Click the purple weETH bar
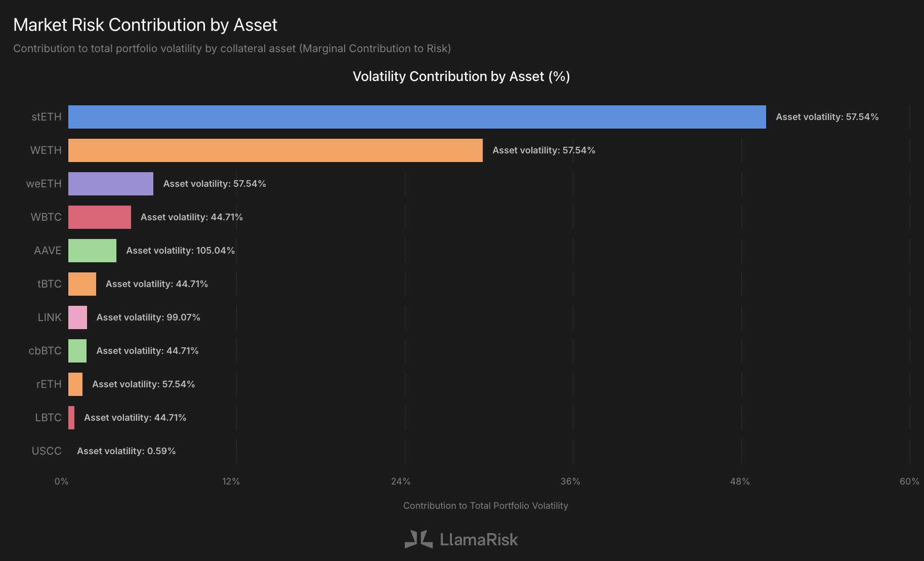 pyautogui.click(x=111, y=184)
